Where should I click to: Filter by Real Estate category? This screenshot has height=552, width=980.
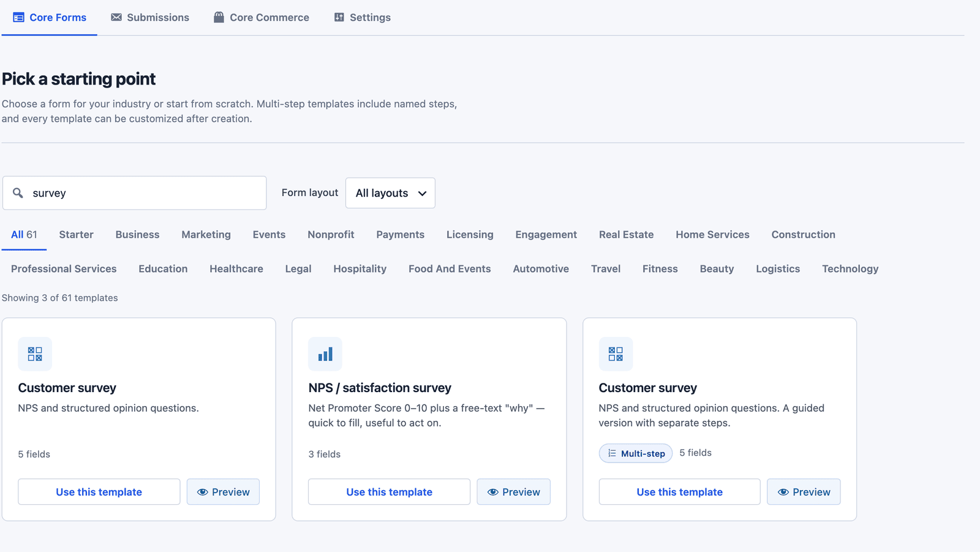[x=626, y=235]
